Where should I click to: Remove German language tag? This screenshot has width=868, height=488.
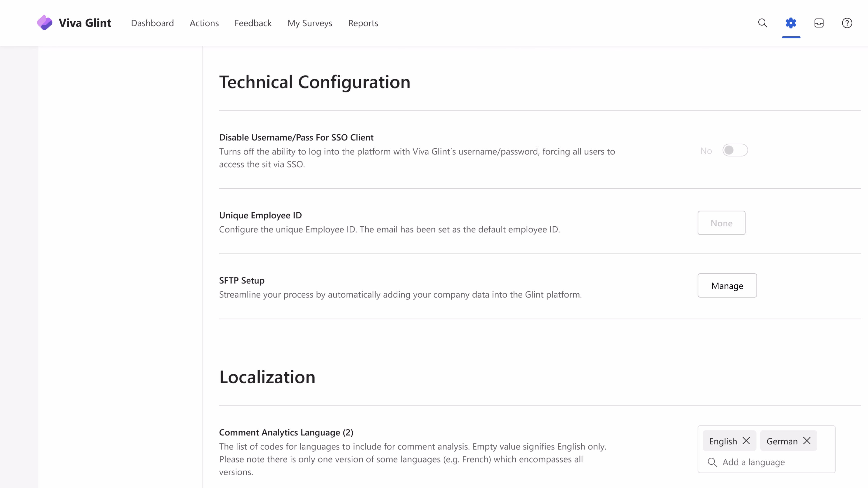point(807,441)
